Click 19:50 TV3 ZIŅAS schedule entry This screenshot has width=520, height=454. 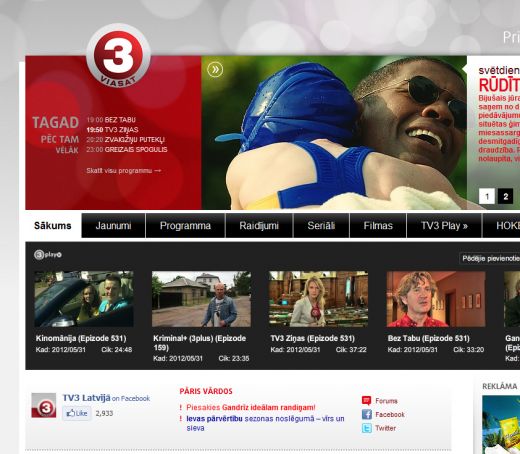pos(112,130)
